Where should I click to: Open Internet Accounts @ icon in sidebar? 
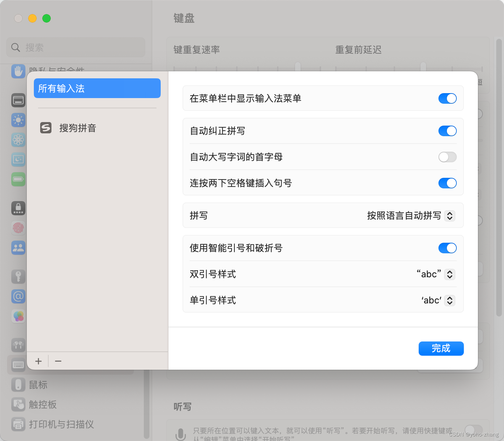18,296
